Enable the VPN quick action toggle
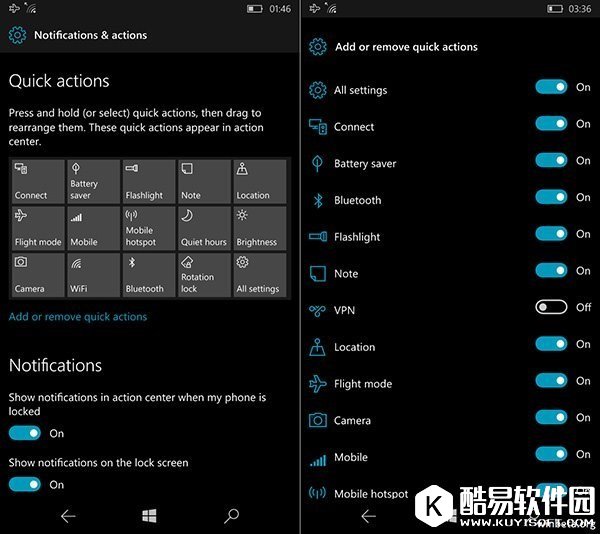The height and width of the screenshot is (534, 600). point(551,307)
